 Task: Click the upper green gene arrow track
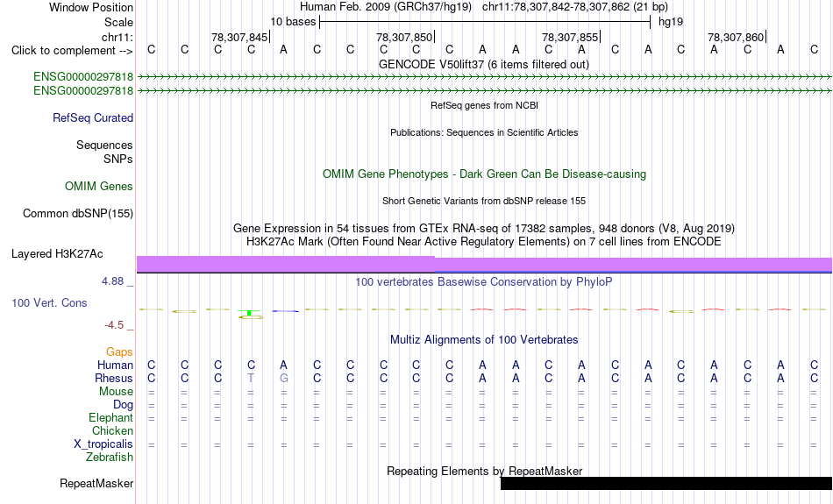(x=484, y=77)
